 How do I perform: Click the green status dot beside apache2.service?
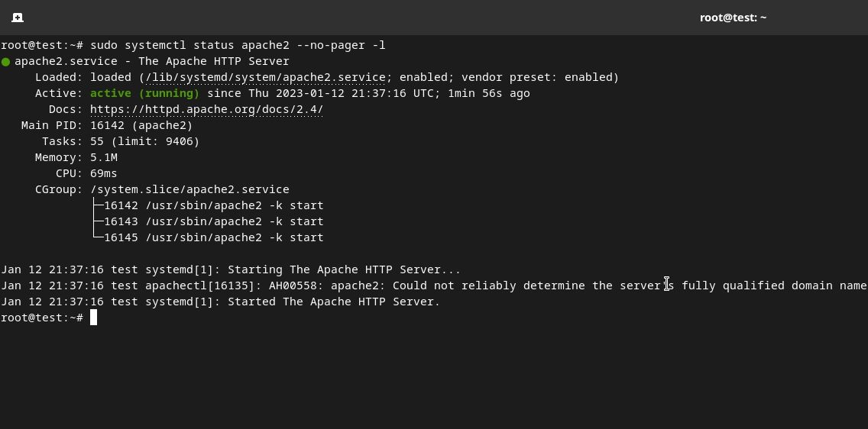click(x=6, y=62)
